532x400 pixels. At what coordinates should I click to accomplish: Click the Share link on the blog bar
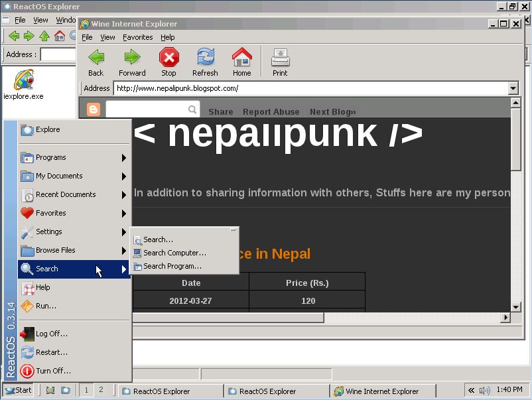[221, 112]
